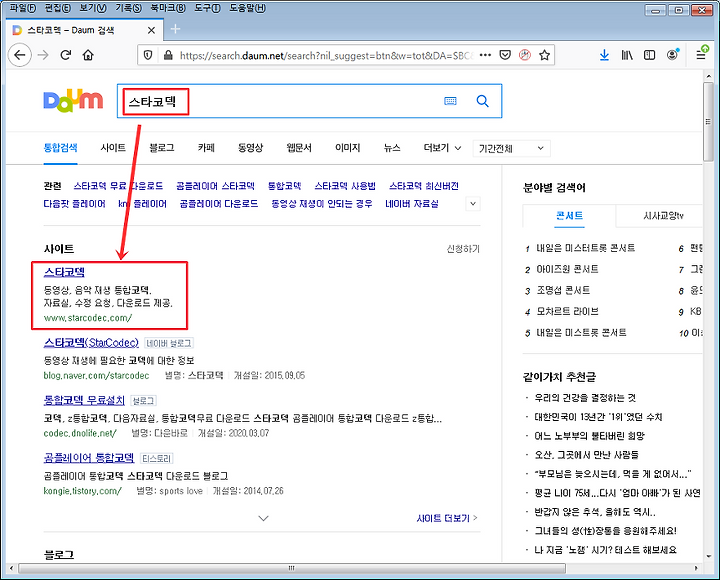Open the 도구(T) menu
This screenshot has width=720, height=580.
207,8
